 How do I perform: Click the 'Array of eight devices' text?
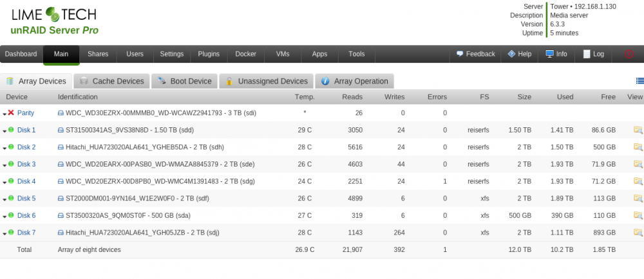pyautogui.click(x=89, y=249)
